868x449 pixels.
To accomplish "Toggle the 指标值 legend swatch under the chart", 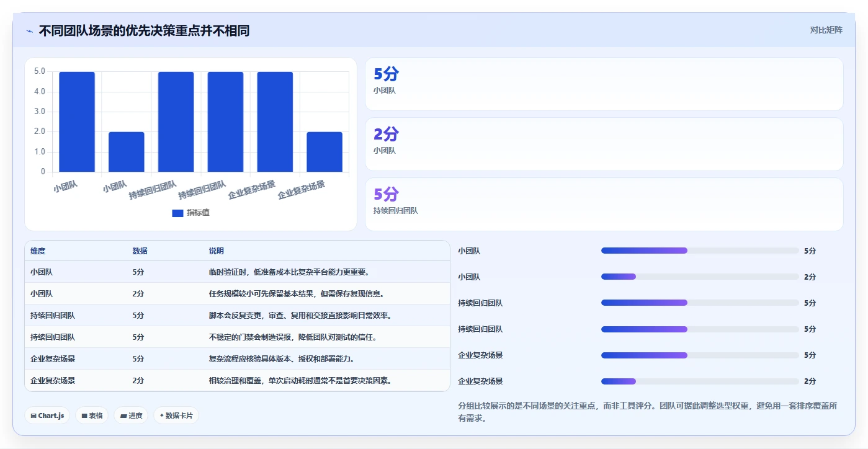I will [177, 213].
